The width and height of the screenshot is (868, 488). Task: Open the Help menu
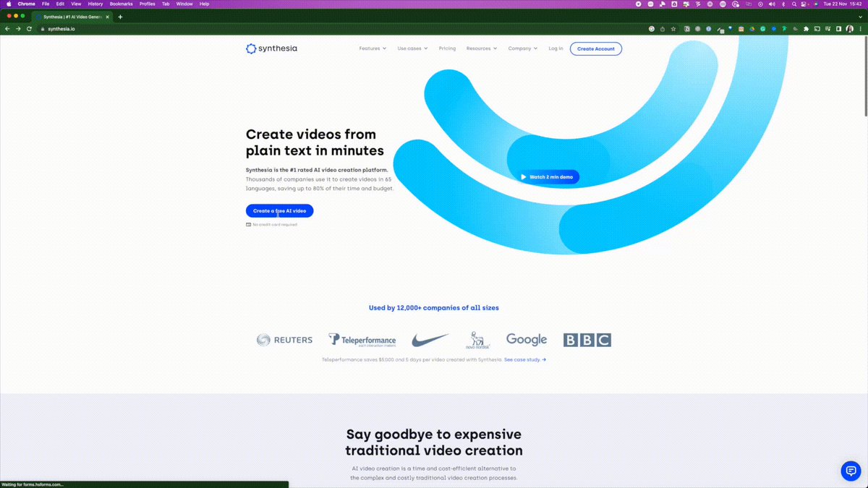click(x=204, y=4)
